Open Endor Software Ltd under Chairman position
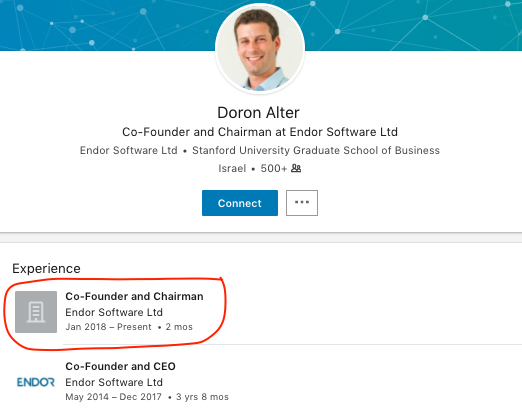Screen dimensions: 522x415 point(114,312)
